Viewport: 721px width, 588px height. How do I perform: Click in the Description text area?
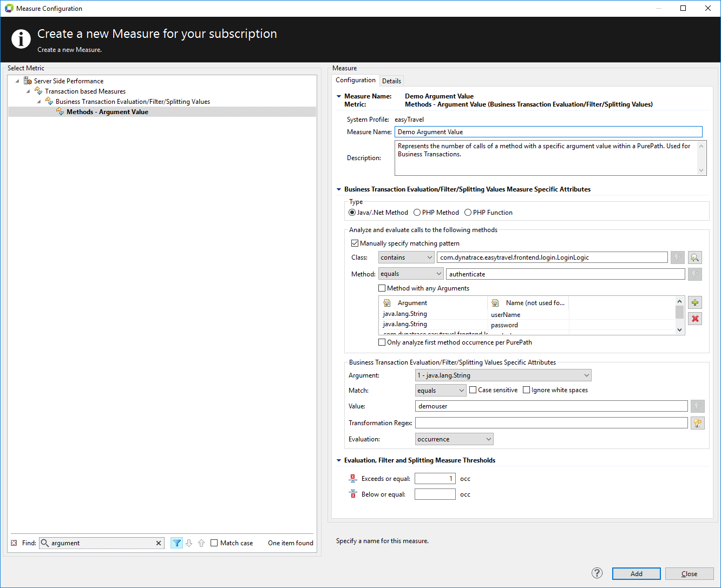tap(546, 158)
